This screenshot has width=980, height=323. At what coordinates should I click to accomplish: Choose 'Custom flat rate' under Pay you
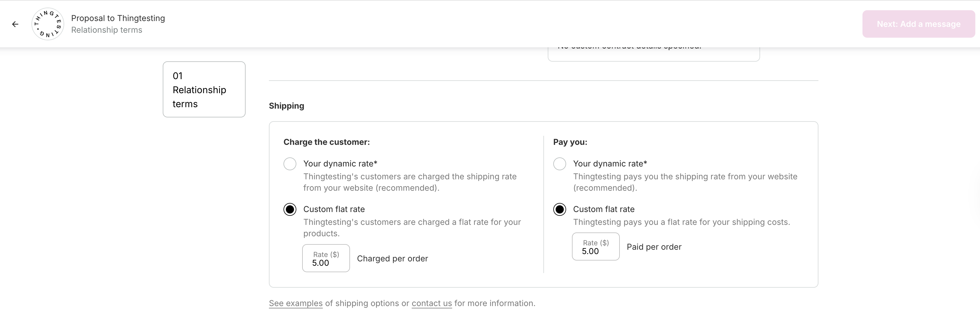point(560,209)
